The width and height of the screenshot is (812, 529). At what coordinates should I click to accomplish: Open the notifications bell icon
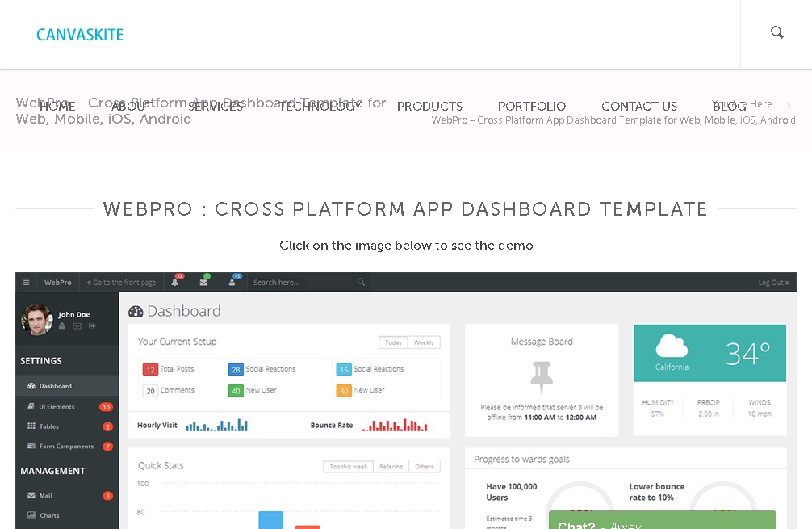click(175, 282)
